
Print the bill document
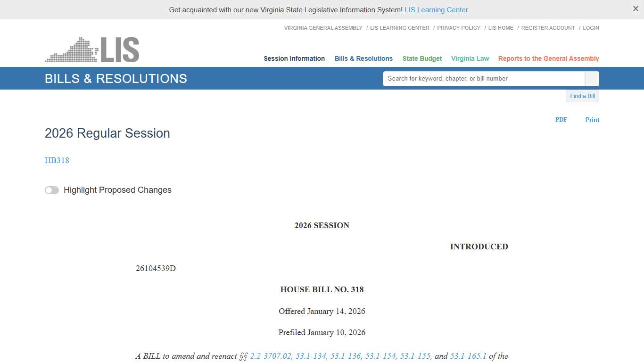[592, 120]
